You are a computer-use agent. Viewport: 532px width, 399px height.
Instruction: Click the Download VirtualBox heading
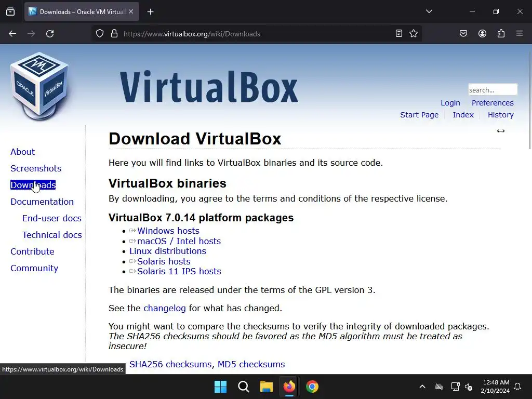tap(195, 139)
